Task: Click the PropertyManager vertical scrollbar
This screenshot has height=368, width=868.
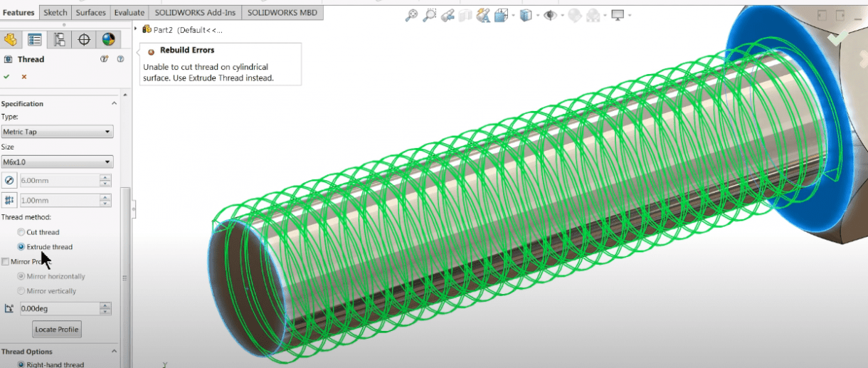Action: [127, 278]
